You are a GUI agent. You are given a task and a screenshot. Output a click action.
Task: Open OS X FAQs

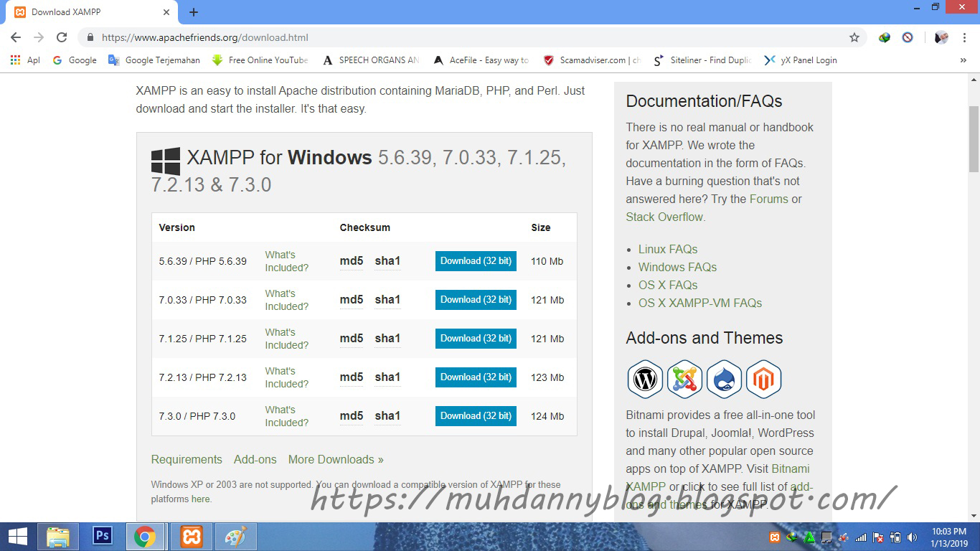tap(668, 285)
